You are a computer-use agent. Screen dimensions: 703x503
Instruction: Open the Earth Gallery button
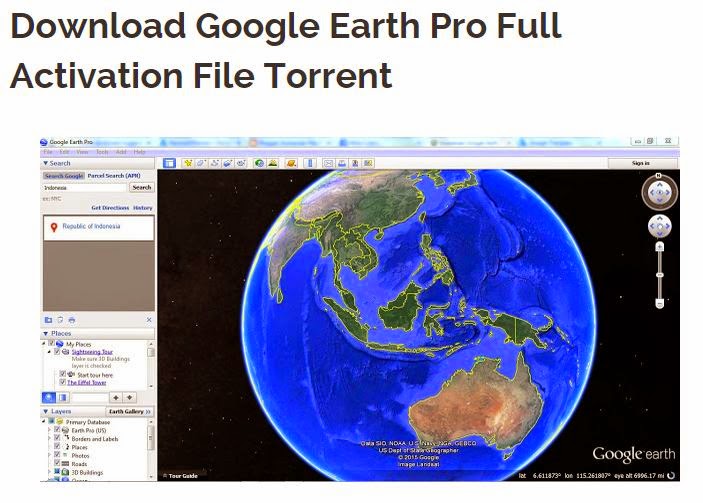(x=130, y=411)
